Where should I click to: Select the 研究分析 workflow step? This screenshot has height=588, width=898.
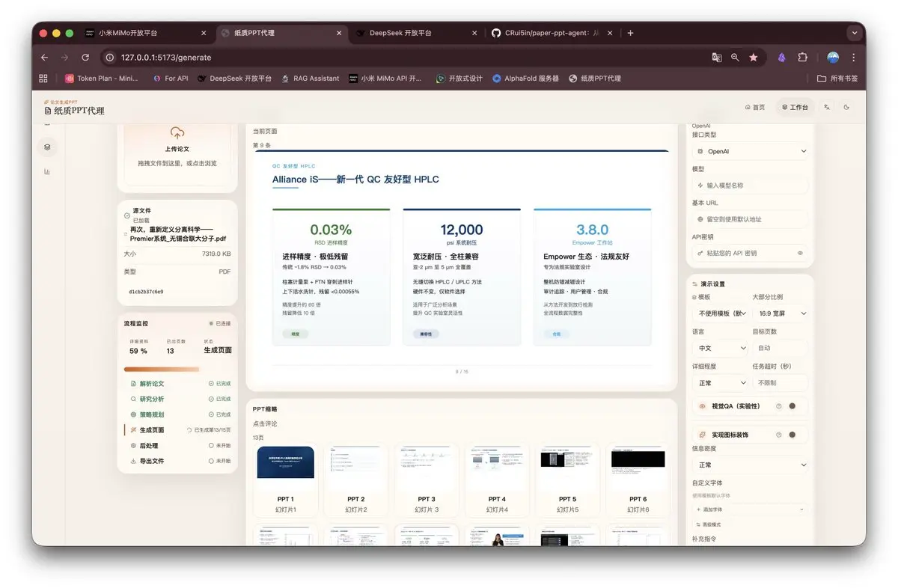click(177, 399)
